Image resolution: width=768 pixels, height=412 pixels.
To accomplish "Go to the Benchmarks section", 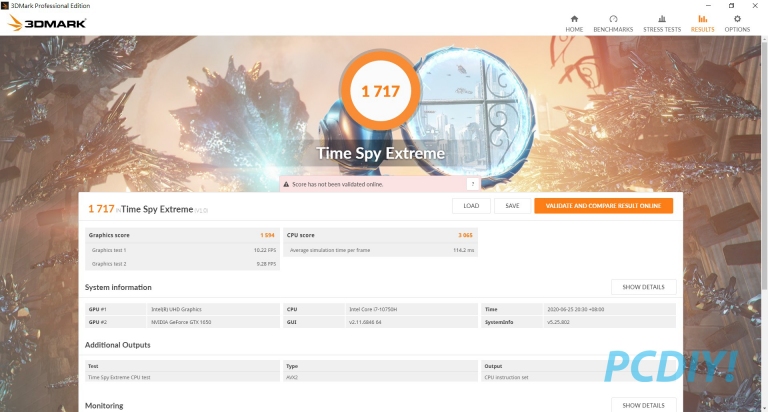I will coord(613,23).
